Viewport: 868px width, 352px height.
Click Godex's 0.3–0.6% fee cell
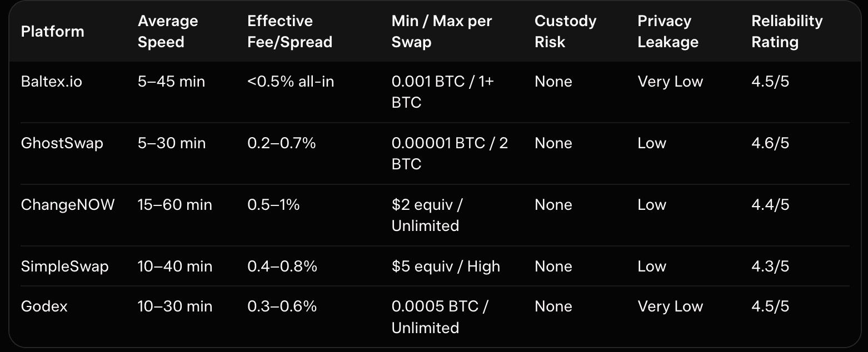coord(282,306)
